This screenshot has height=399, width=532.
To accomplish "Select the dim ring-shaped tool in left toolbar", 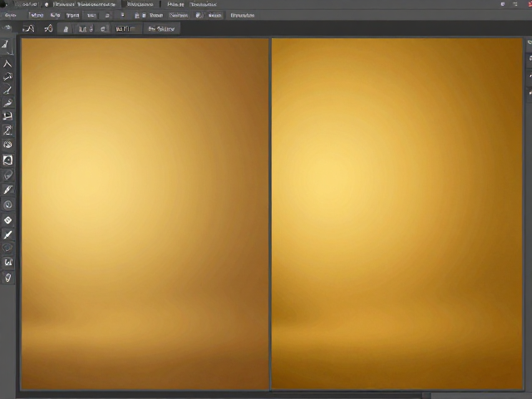I will (7, 204).
